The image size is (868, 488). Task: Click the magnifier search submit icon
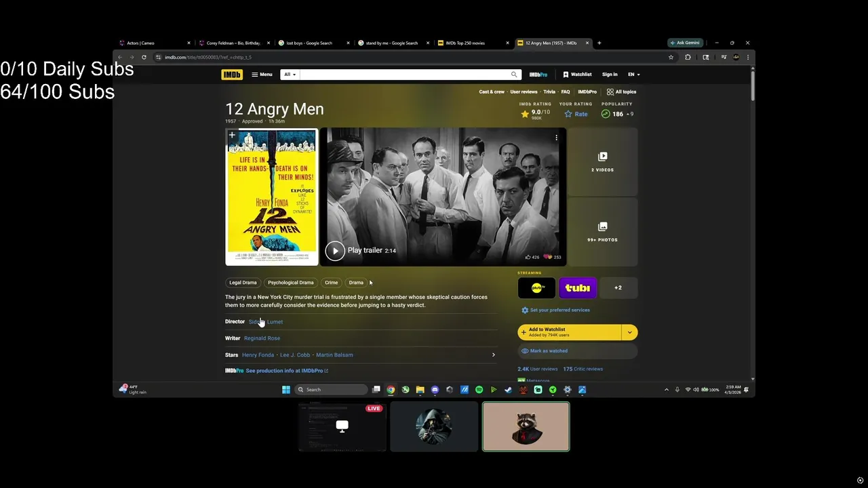coord(514,75)
